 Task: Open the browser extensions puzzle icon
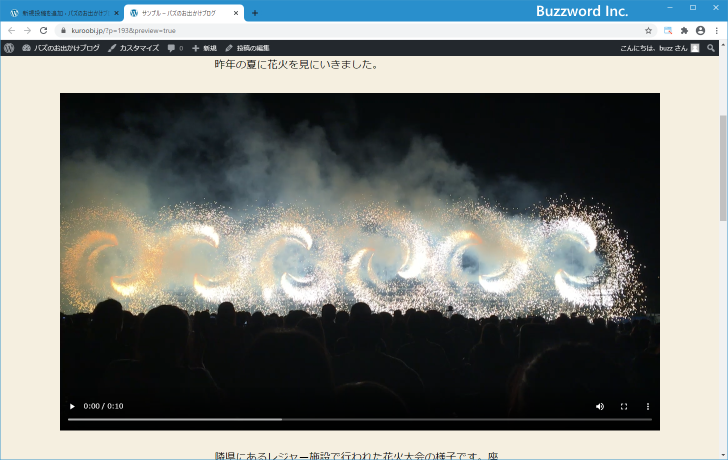point(684,31)
